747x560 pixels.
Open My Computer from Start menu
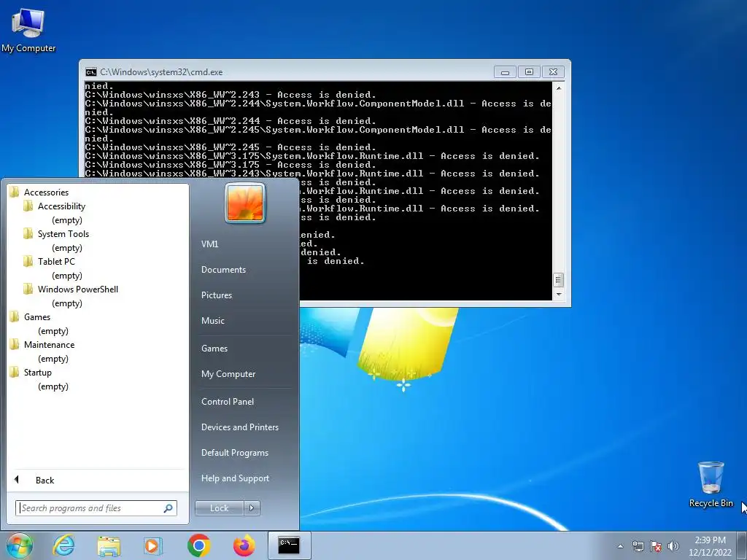click(x=228, y=374)
